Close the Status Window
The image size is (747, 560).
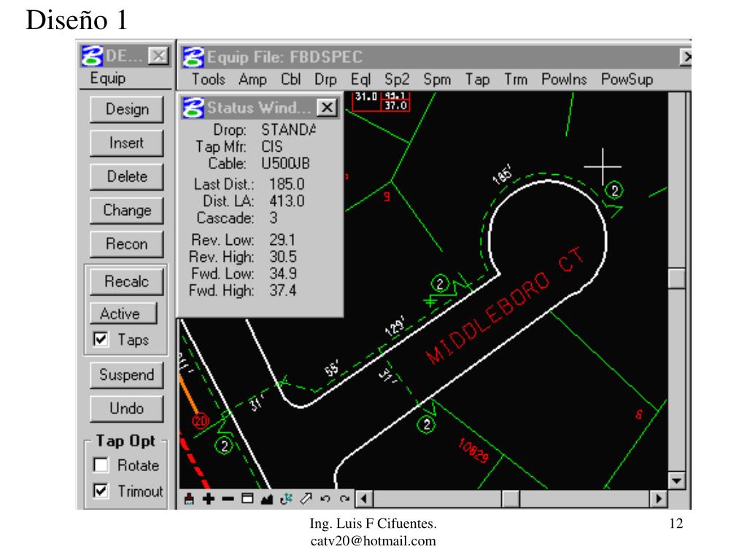pos(328,107)
